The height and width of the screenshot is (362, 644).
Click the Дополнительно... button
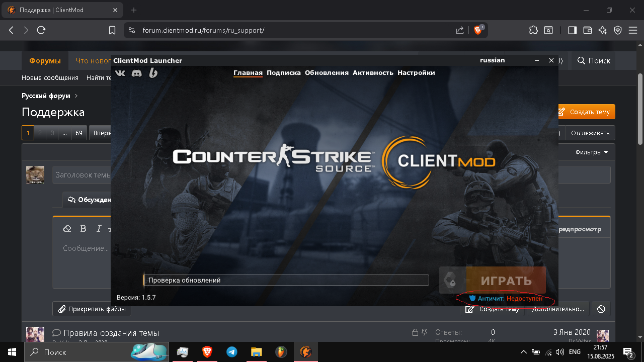[x=558, y=309]
